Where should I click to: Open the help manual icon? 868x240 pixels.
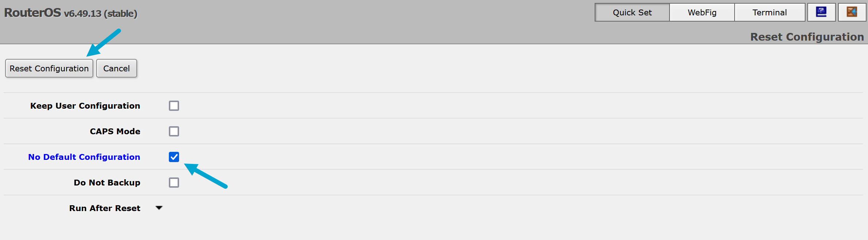click(821, 12)
